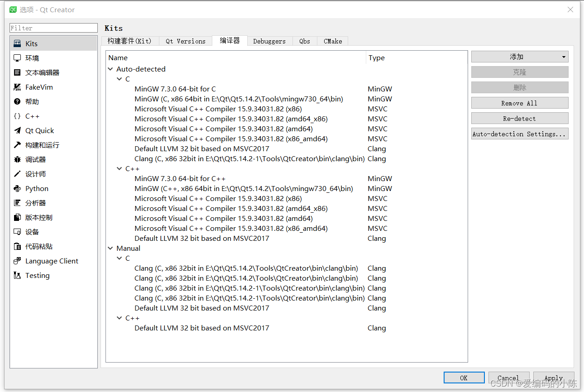Confirm with the OK button
Screen dimensions: 584x392
[x=464, y=378]
